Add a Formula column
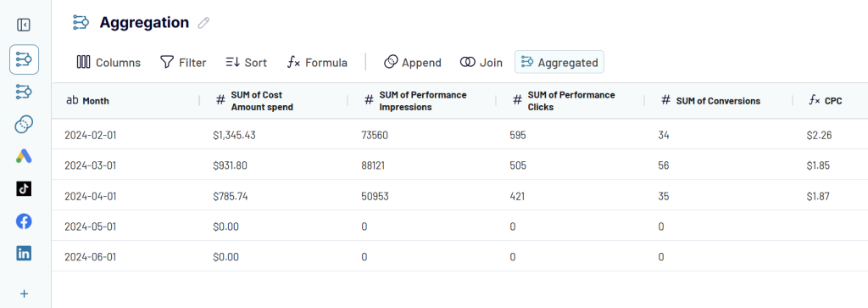The width and height of the screenshot is (868, 308). [x=317, y=62]
